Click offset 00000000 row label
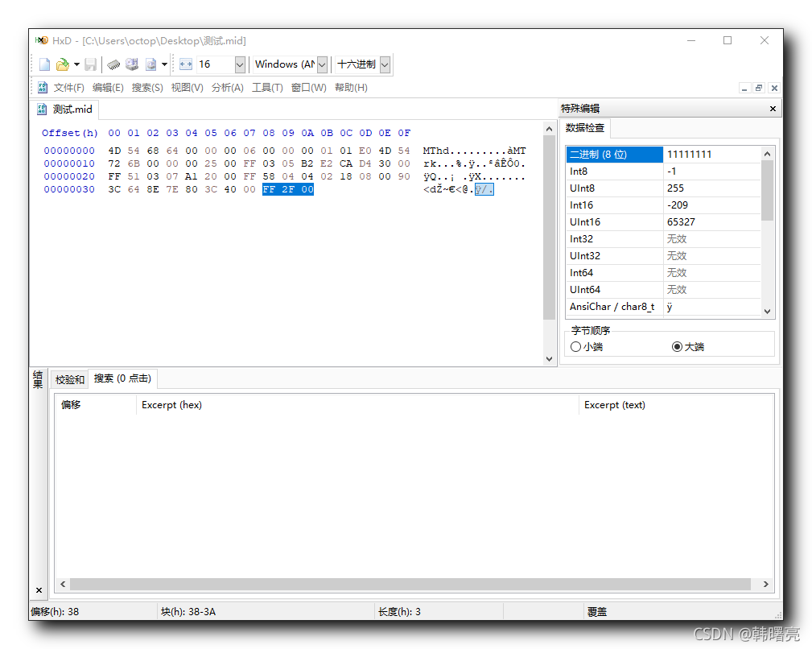The image size is (812, 649). pos(69,151)
